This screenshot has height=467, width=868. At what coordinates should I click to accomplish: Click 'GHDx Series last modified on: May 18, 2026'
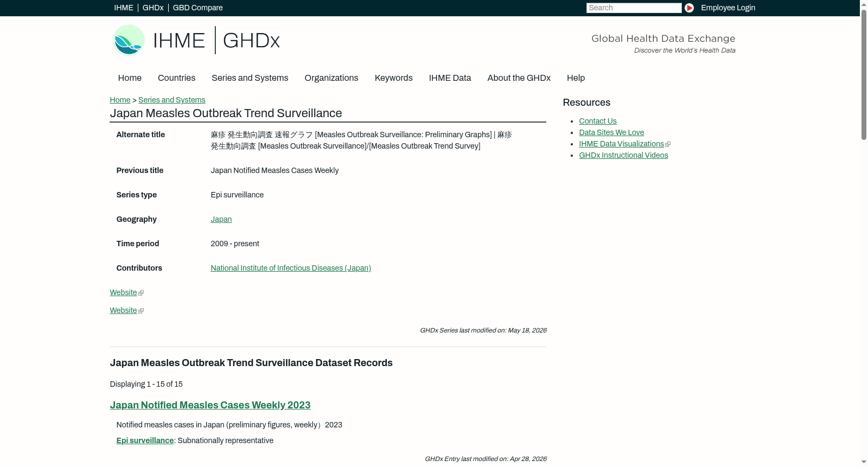[483, 330]
